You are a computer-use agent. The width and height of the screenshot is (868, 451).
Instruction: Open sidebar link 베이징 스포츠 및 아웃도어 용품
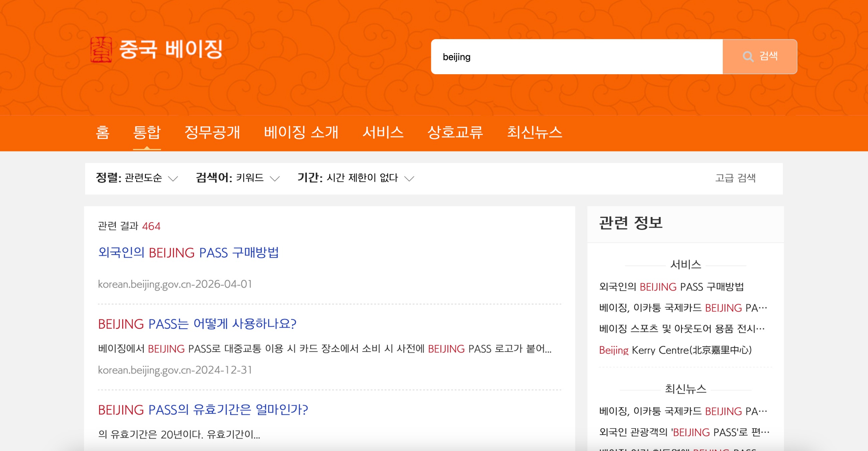click(682, 329)
